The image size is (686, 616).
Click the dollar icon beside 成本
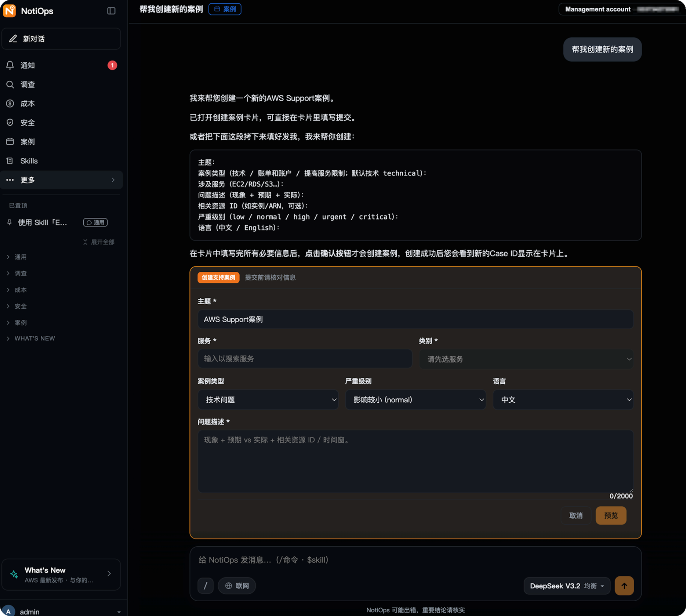pos(10,104)
